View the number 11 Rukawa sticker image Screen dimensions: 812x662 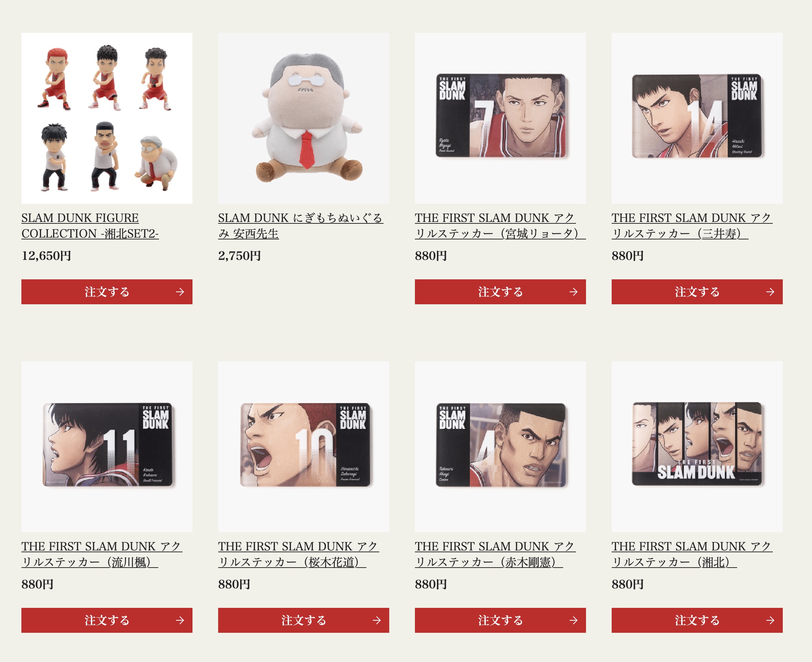[107, 447]
